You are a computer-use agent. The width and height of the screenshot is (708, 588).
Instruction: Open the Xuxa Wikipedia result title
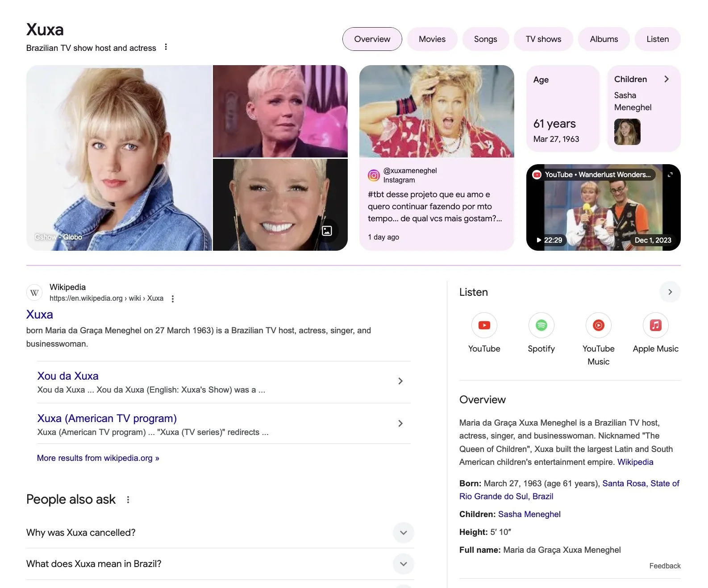pos(40,314)
